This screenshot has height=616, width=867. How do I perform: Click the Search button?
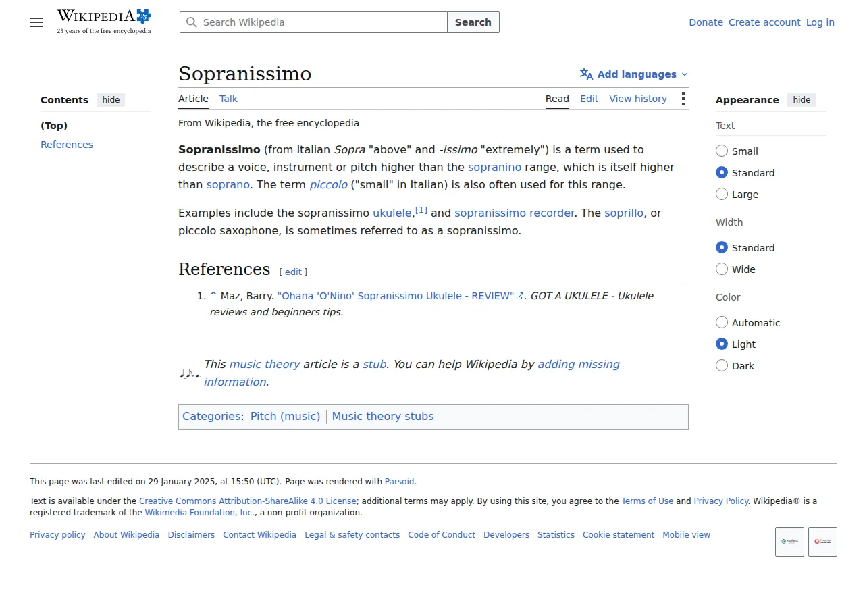point(473,22)
